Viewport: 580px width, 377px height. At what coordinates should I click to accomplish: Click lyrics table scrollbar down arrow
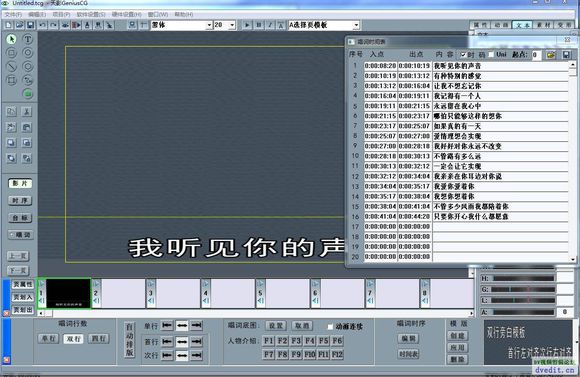(x=572, y=260)
